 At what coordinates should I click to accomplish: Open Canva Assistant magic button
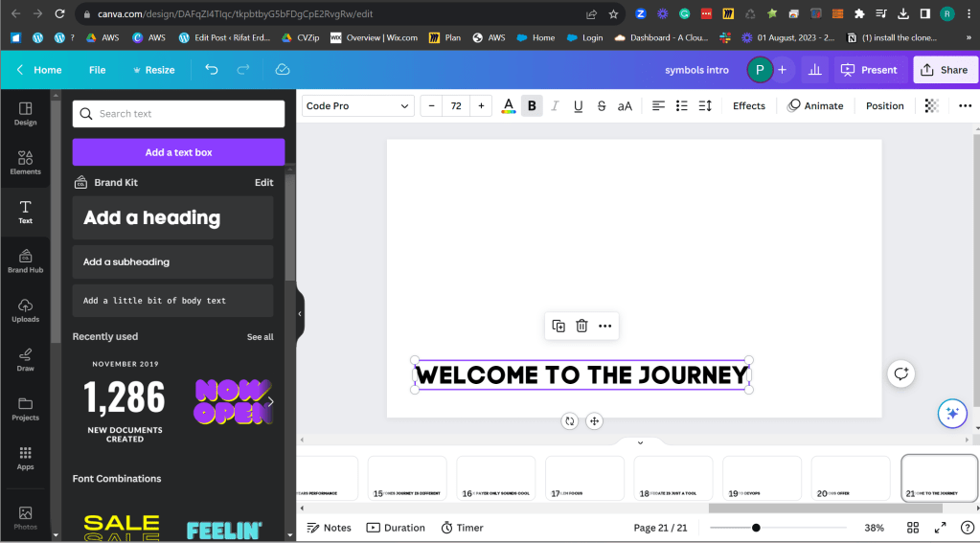tap(952, 414)
